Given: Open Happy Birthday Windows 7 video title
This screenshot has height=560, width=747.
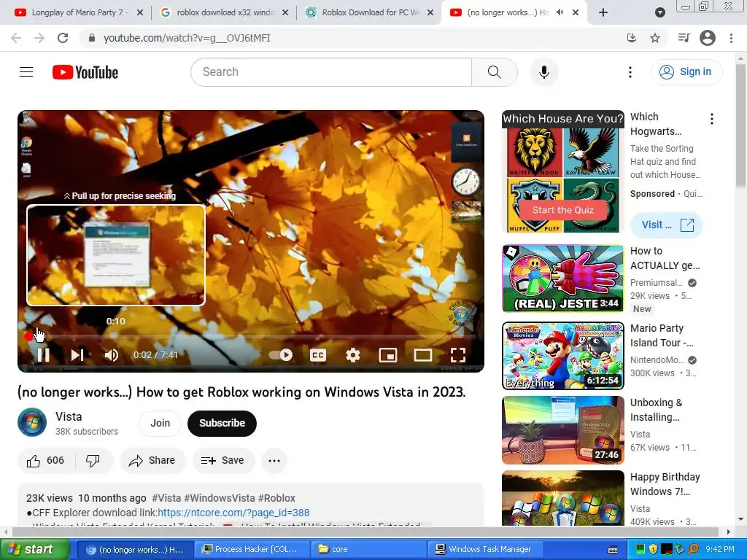Looking at the screenshot, I should coord(665,484).
